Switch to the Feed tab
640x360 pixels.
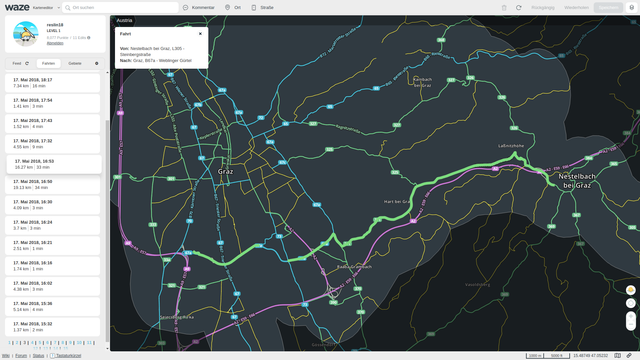click(x=17, y=63)
